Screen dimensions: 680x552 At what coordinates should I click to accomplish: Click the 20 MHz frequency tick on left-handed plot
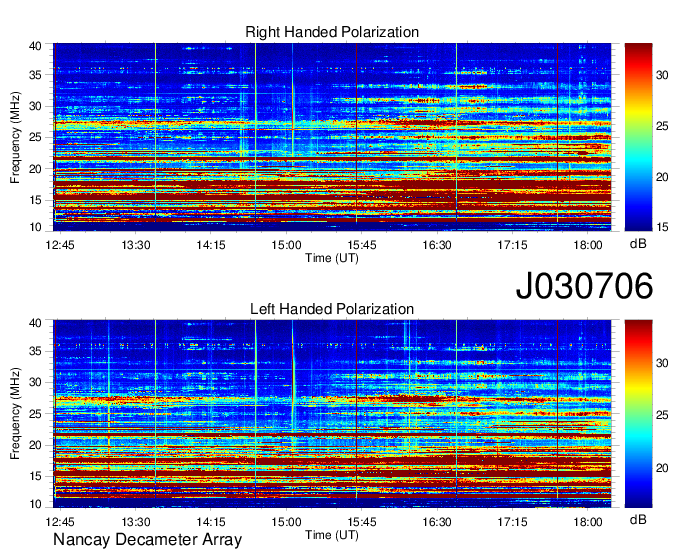36,445
